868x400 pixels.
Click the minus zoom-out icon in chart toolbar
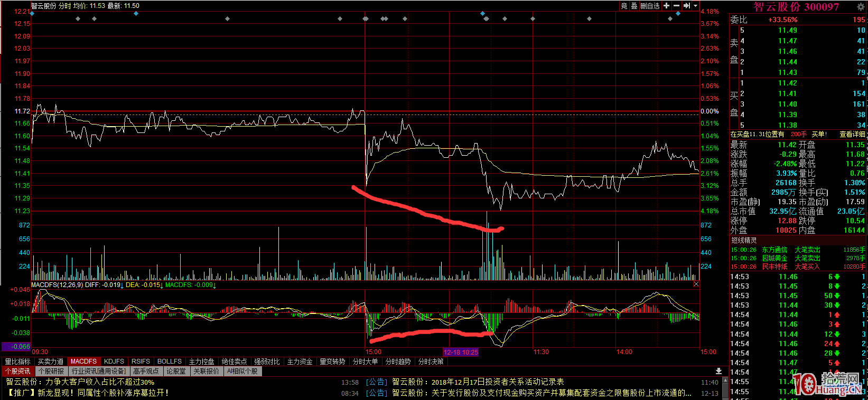[676, 6]
